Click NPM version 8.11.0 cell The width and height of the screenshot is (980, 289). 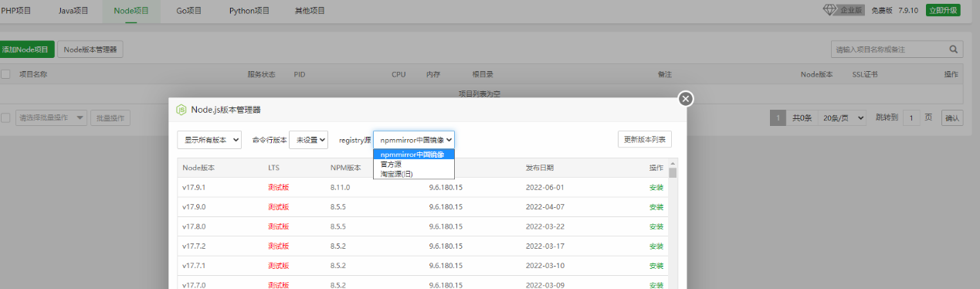341,187
